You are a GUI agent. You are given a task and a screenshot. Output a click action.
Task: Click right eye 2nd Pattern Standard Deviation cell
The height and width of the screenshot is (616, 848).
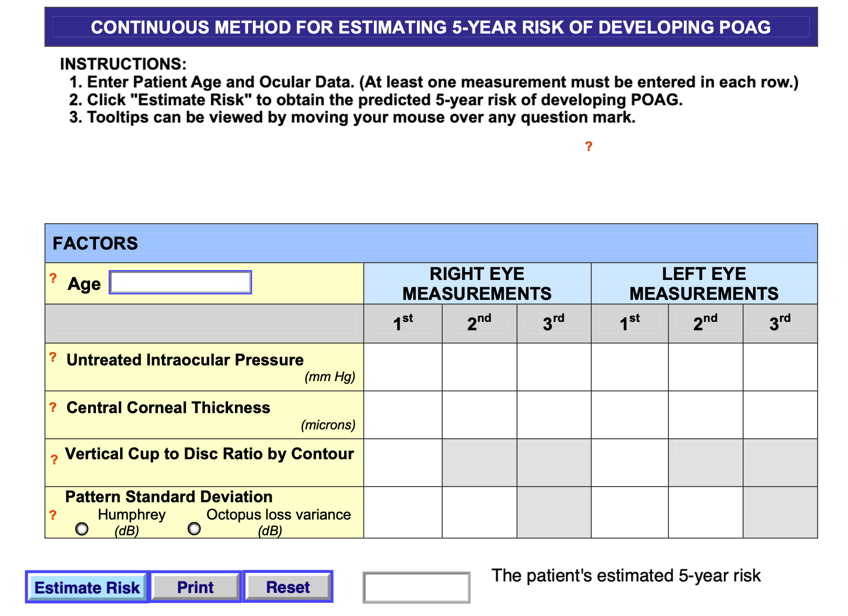click(479, 512)
